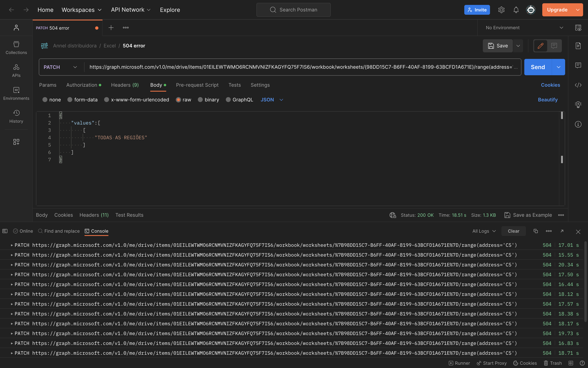Open the Workspaces dropdown
Image resolution: width=588 pixels, height=368 pixels.
(x=82, y=10)
